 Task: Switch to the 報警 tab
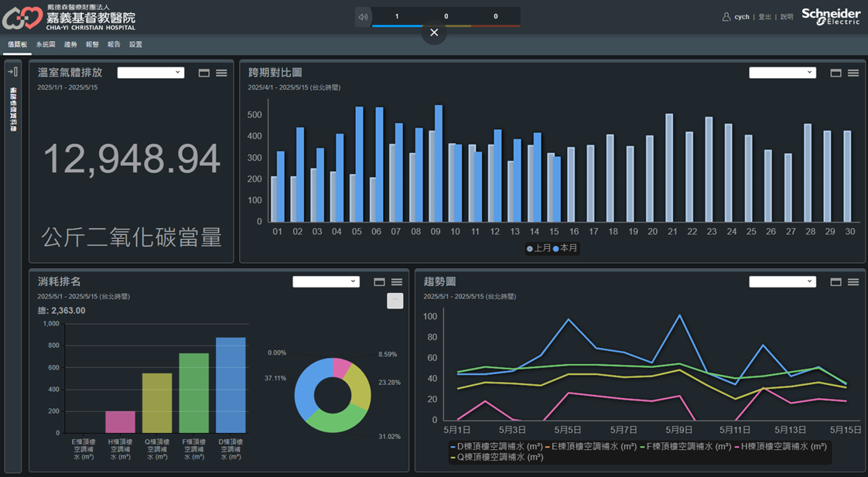click(92, 45)
